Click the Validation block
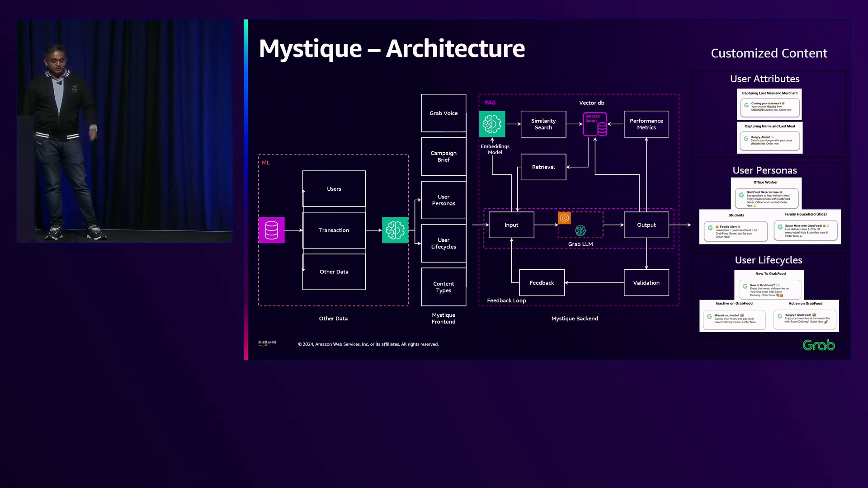The height and width of the screenshot is (488, 868). [x=646, y=283]
